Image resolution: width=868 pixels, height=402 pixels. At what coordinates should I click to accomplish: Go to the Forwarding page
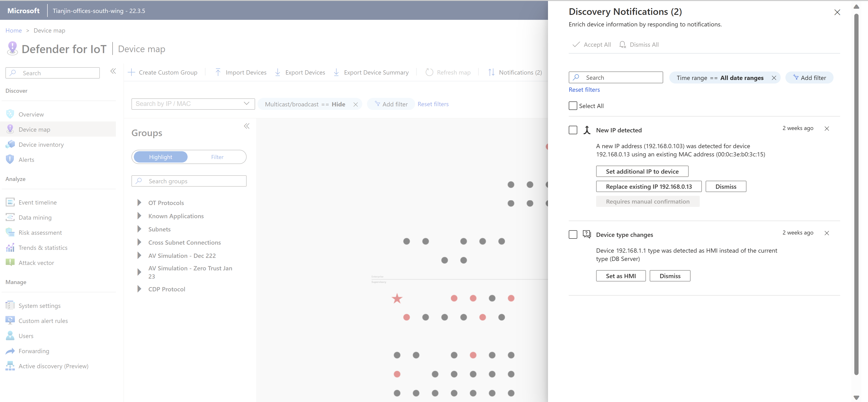[34, 351]
